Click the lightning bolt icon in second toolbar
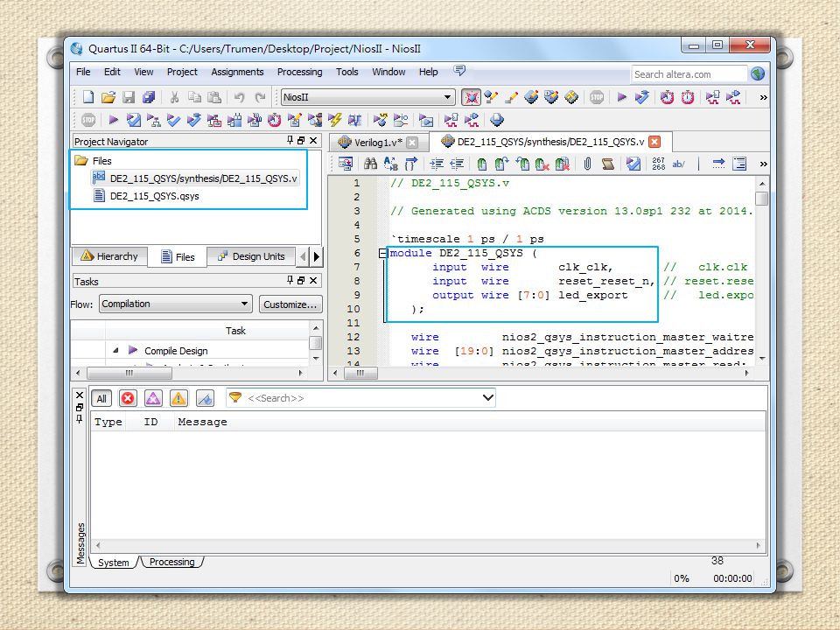Screen dimensions: 840x630 (335, 120)
